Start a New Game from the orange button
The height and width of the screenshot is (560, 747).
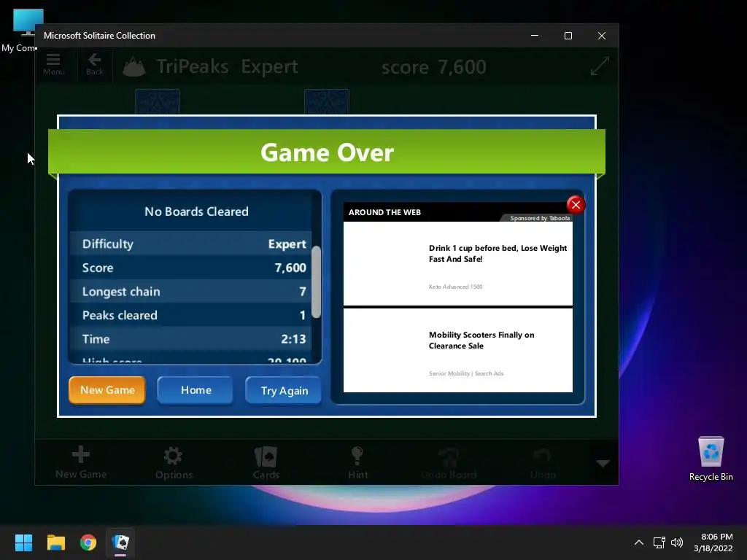click(x=107, y=390)
